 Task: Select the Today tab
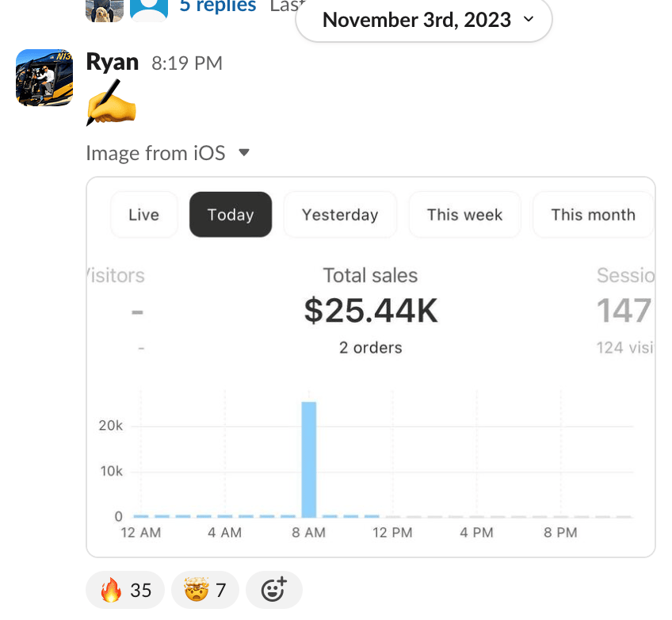(231, 215)
